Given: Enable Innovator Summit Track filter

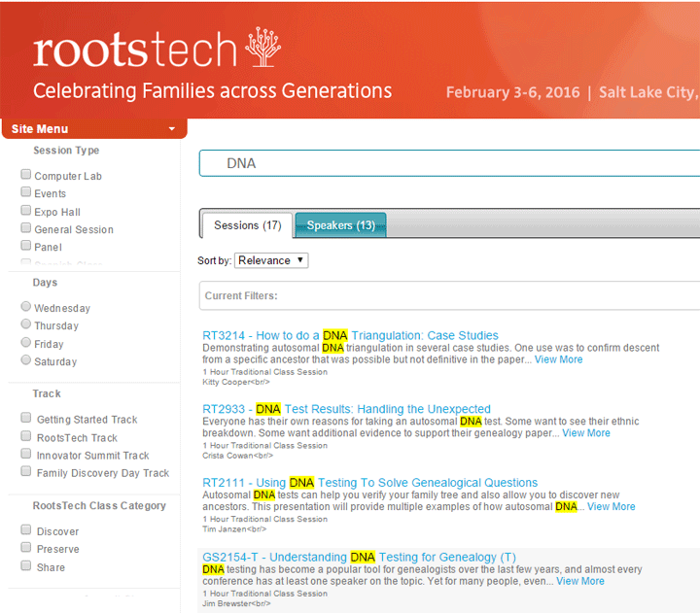Looking at the screenshot, I should click(x=26, y=454).
